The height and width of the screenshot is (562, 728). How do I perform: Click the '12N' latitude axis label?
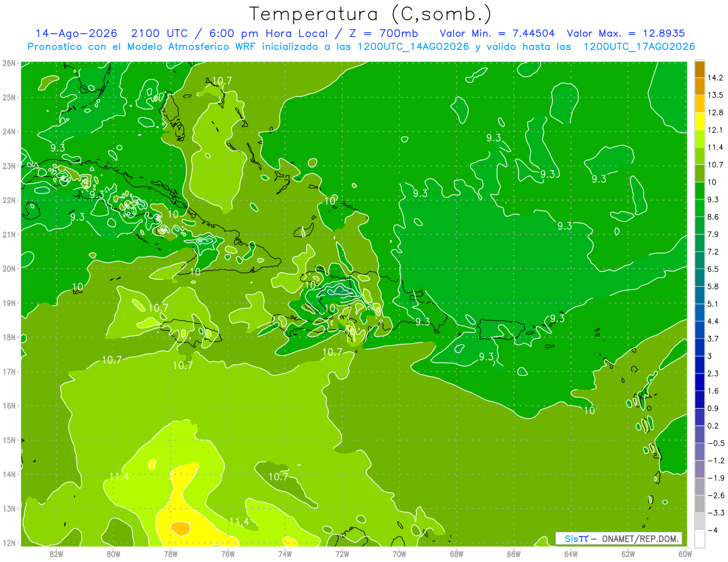click(x=8, y=543)
